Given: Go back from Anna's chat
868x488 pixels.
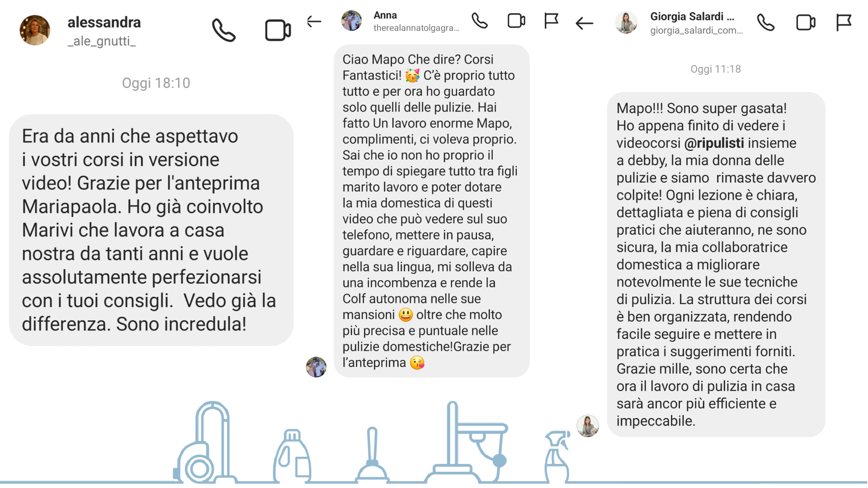Looking at the screenshot, I should [x=314, y=21].
